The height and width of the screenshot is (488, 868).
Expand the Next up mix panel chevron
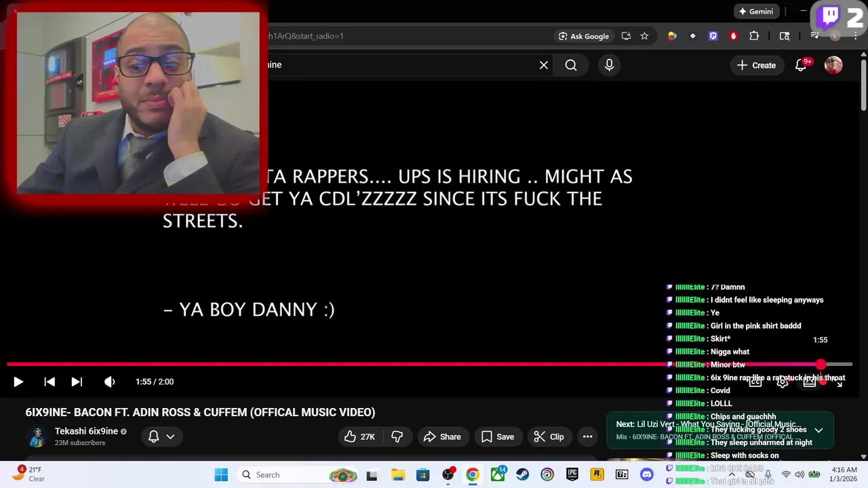coord(818,430)
